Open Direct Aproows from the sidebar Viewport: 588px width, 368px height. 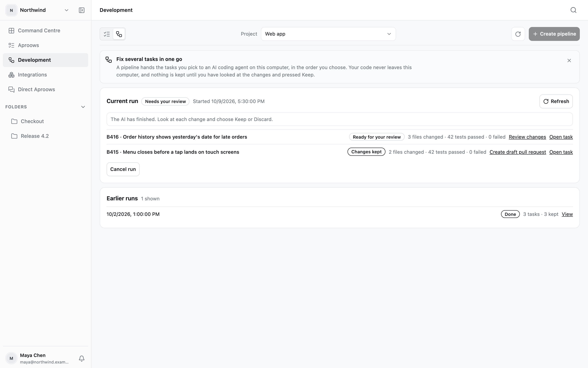coord(46,90)
